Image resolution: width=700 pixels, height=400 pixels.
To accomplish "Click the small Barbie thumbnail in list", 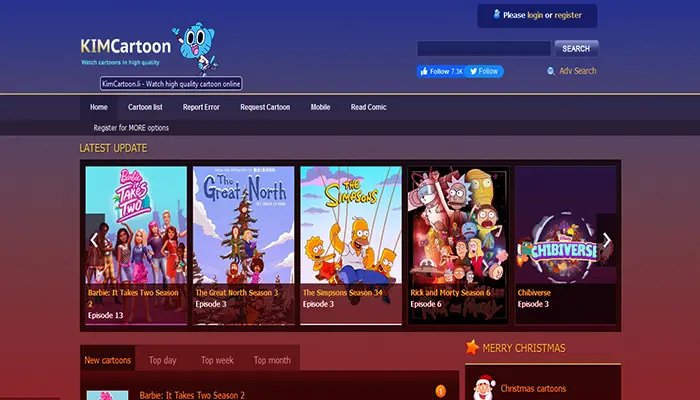I will tap(107, 396).
